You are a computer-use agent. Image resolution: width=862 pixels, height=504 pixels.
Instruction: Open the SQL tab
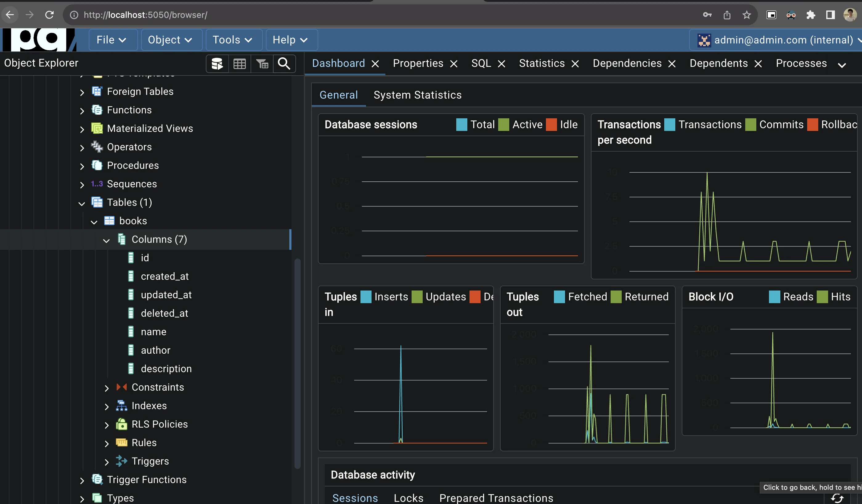tap(481, 63)
